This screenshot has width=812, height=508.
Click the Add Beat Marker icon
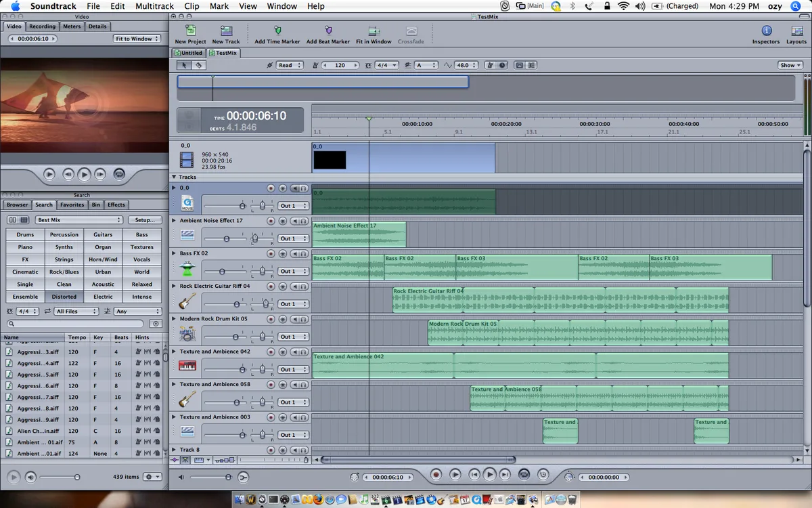[x=328, y=31]
